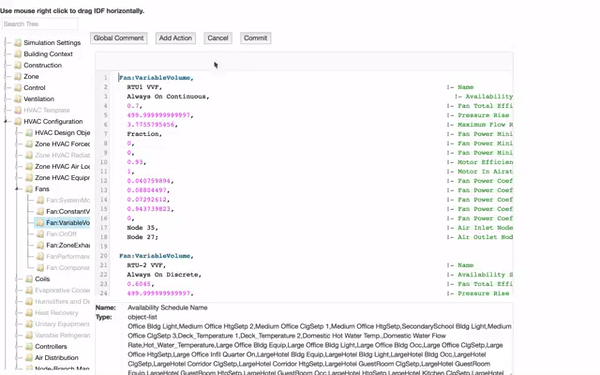Viewport: 600px width, 375px height.
Task: Collapse the HVAC Configuration branch
Action: click(x=6, y=121)
